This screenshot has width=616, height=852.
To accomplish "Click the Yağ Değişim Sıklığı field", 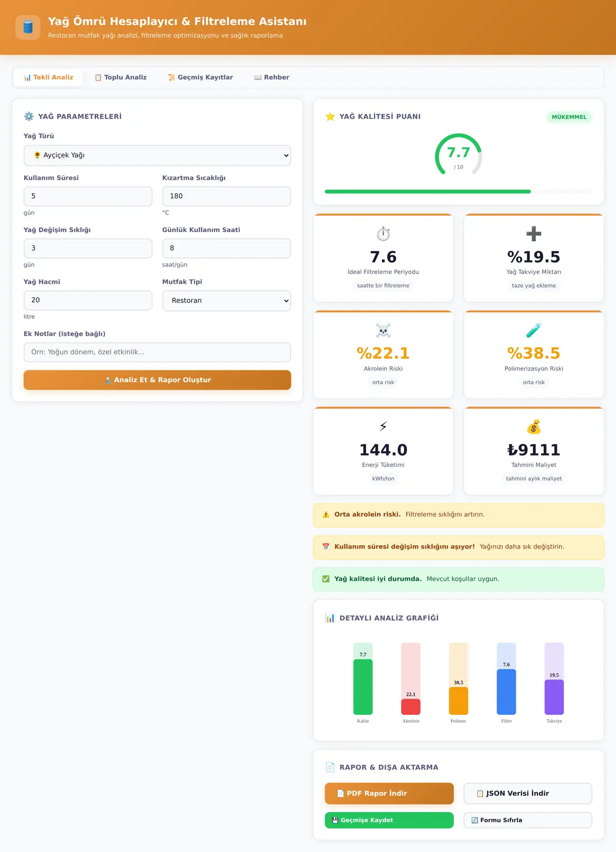I will [x=88, y=249].
